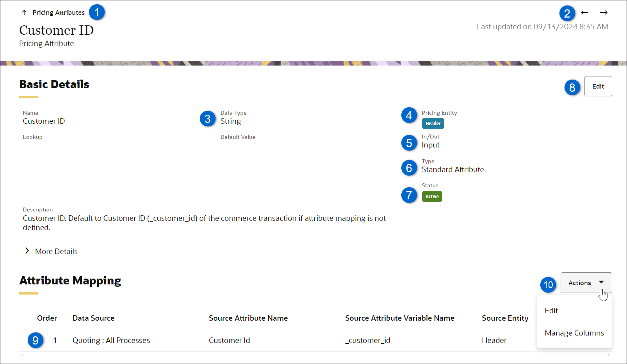The image size is (627, 364).
Task: Click callout number 9 badge
Action: coord(36,340)
